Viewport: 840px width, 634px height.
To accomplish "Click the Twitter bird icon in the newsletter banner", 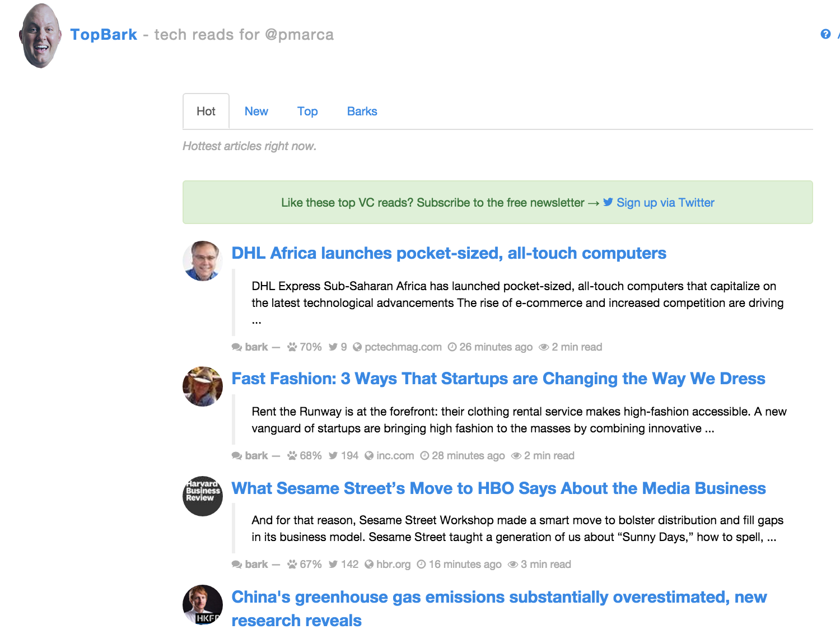I will (x=608, y=202).
